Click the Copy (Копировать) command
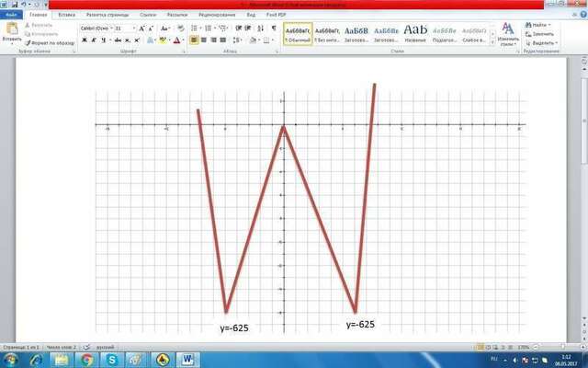Image resolution: width=588 pixels, height=368 pixels. coord(41,34)
